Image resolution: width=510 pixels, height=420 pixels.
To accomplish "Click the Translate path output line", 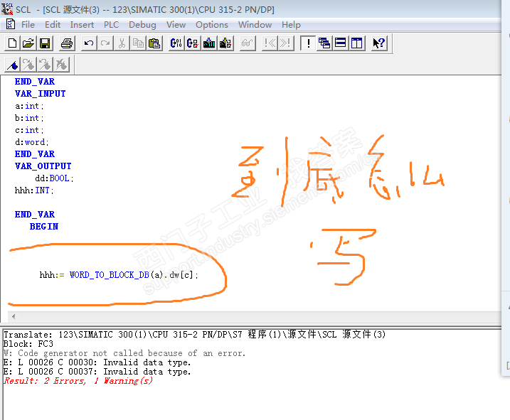I will 194,334.
